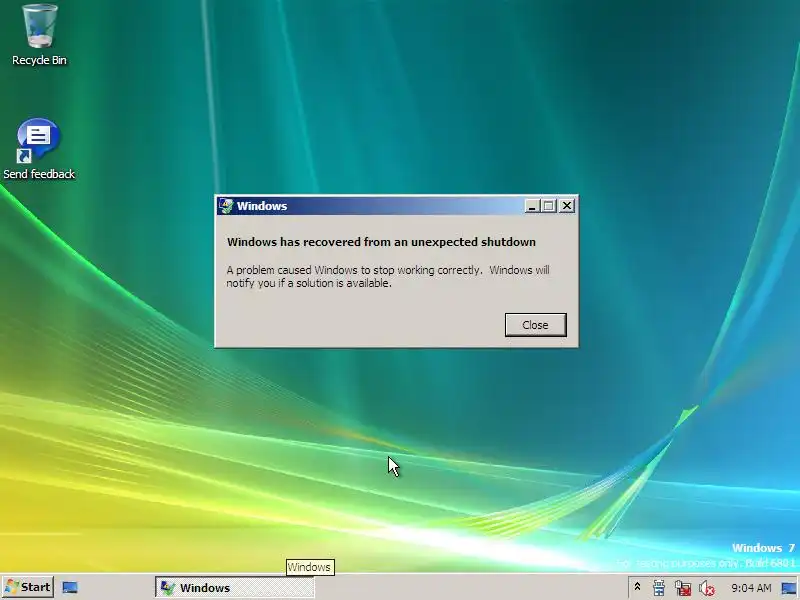Click the muted volume tray icon
Viewport: 800px width, 600px height.
pyautogui.click(x=707, y=588)
